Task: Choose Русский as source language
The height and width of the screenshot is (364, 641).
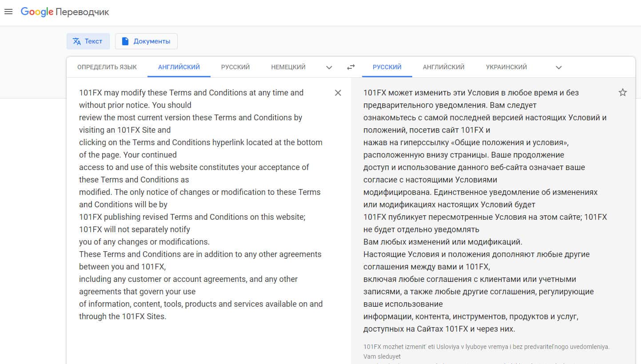Action: point(235,67)
